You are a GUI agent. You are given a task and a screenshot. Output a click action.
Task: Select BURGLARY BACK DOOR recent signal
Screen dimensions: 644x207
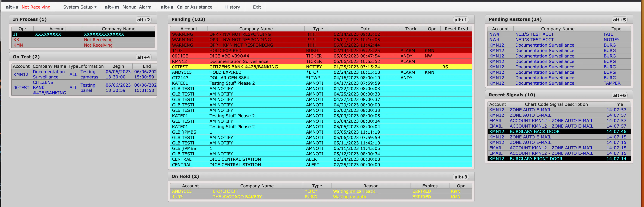tap(559, 132)
